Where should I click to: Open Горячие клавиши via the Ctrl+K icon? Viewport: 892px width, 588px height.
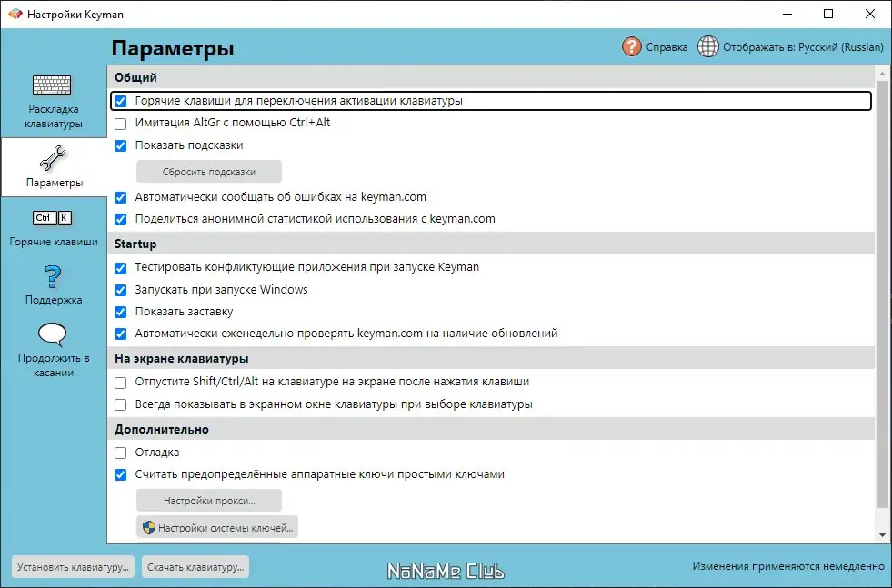coord(54,217)
